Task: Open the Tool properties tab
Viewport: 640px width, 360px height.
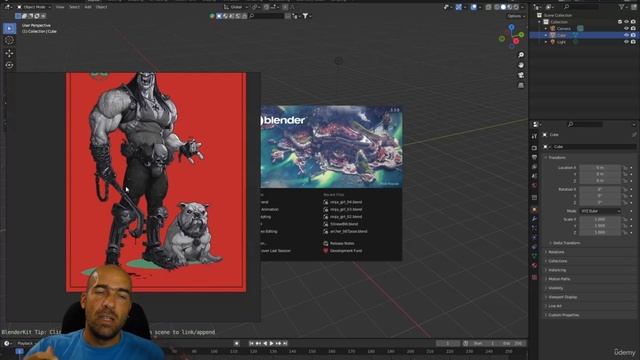Action: tap(534, 136)
